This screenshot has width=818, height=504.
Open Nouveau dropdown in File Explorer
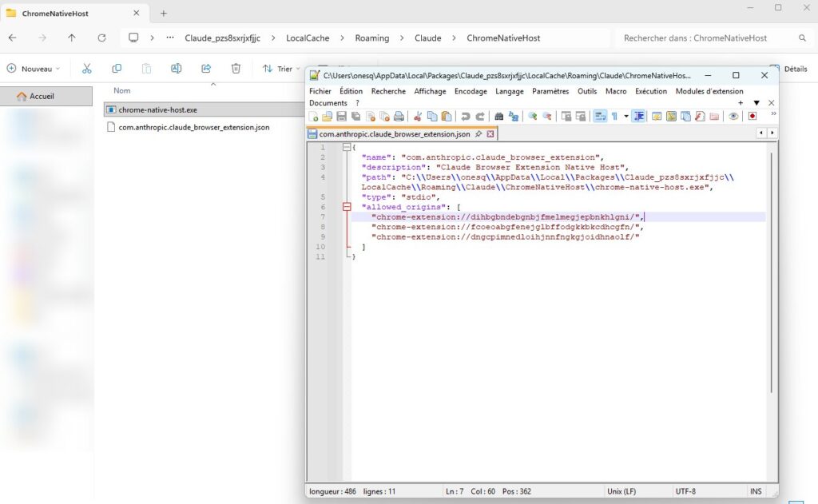click(x=34, y=69)
